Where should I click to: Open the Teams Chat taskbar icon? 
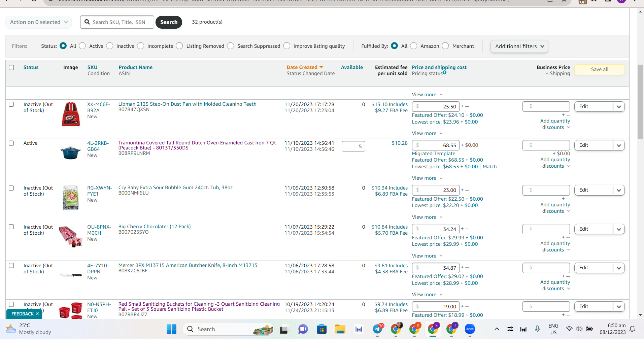303,329
